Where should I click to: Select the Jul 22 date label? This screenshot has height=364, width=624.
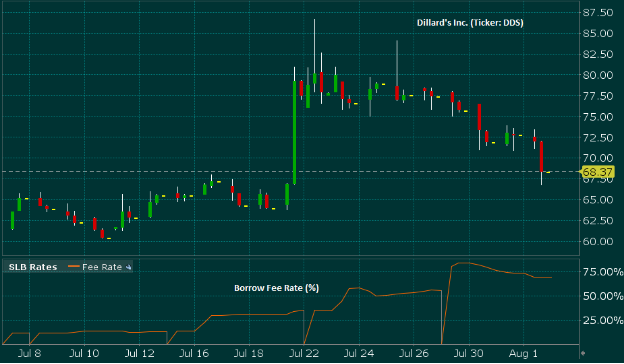click(304, 354)
